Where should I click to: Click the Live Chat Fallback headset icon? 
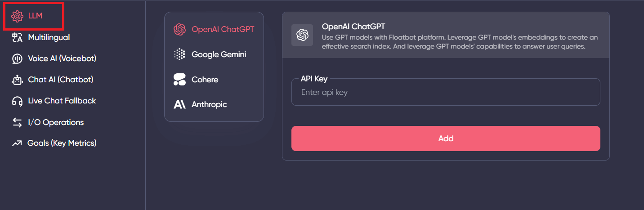[x=17, y=101]
